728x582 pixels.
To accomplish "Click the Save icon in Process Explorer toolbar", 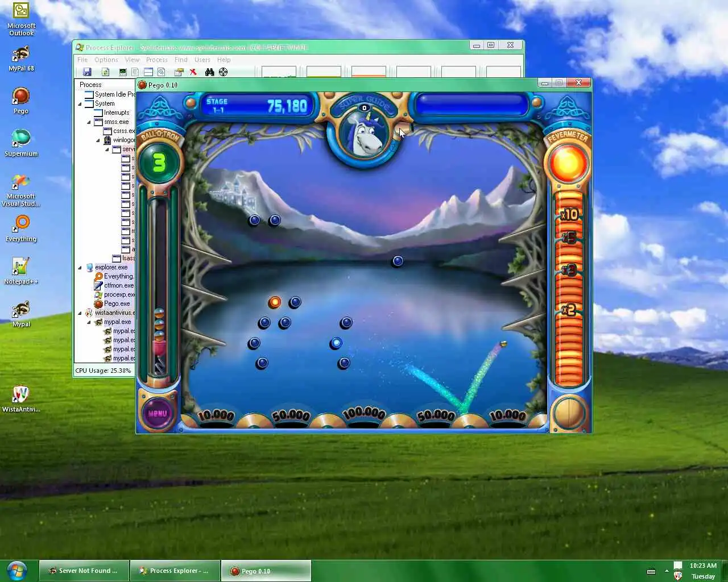I will click(87, 72).
